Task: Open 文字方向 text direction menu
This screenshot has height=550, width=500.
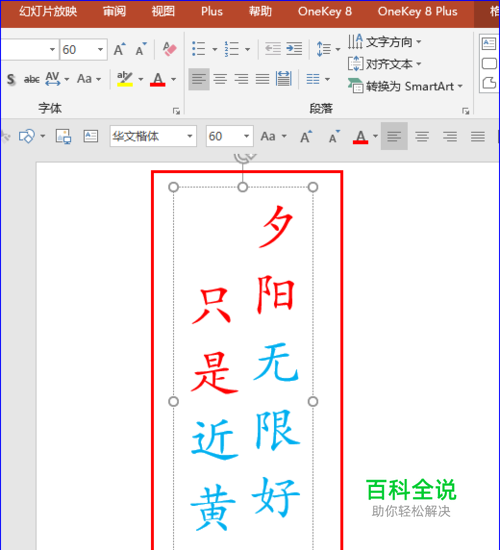Action: [x=384, y=42]
